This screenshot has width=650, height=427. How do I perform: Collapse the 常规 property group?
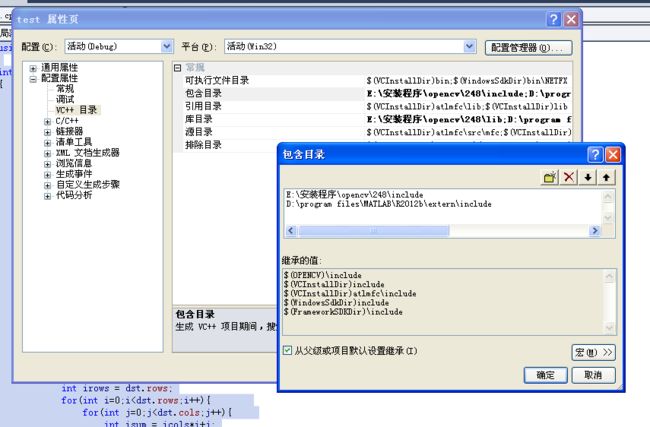click(x=177, y=68)
